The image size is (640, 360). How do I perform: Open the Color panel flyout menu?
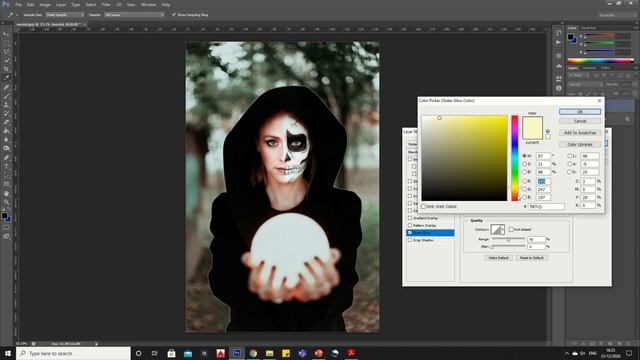tap(636, 28)
